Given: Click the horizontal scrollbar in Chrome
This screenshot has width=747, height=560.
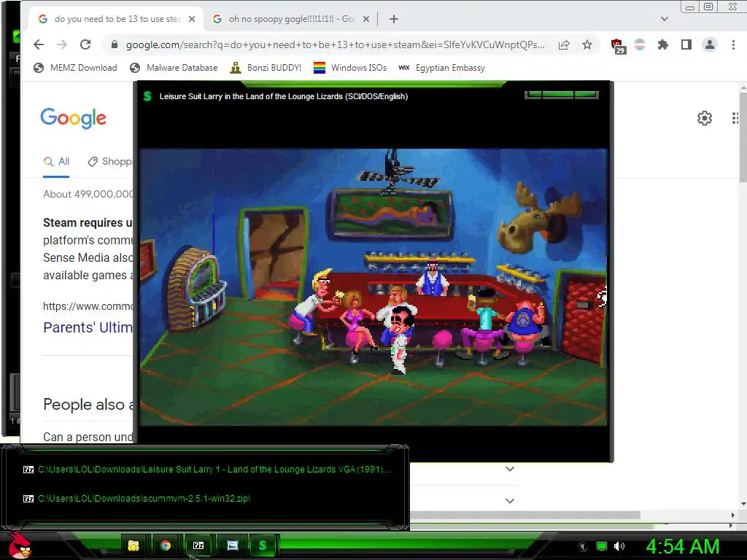Looking at the screenshot, I should point(525,516).
